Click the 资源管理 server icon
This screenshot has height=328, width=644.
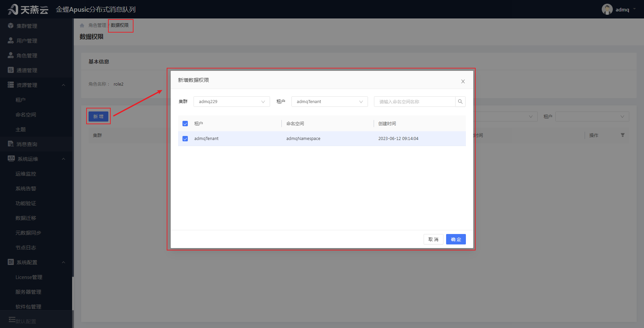coord(11,85)
